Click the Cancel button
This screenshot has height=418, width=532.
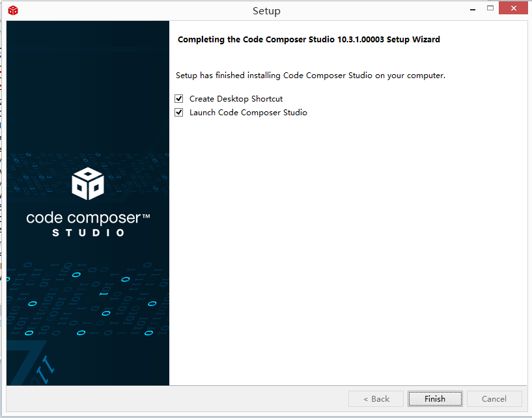click(494, 398)
